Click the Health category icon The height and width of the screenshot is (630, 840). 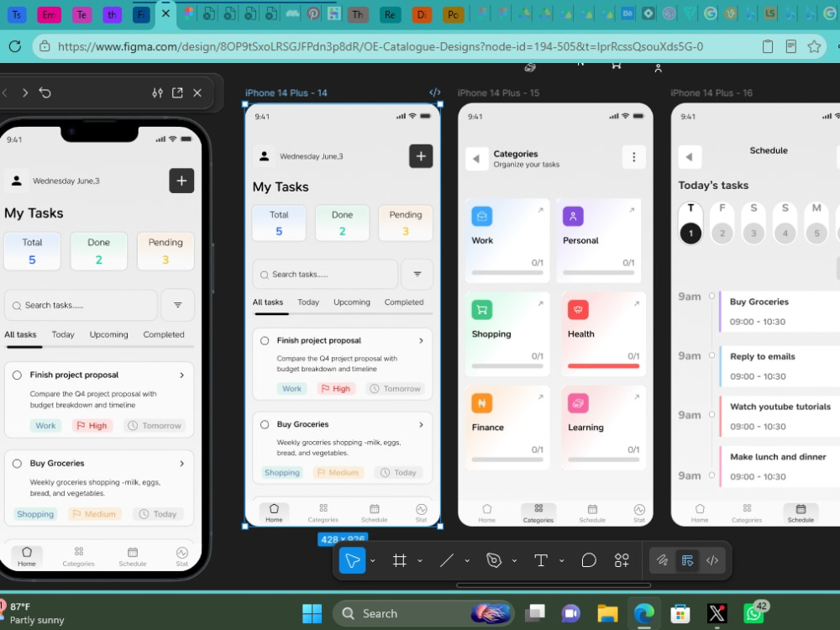point(578,310)
